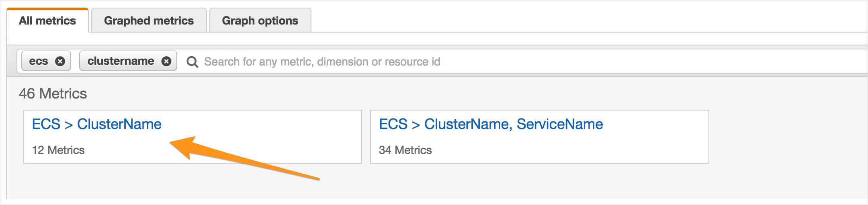Click the 12 Metrics count label
Image resolution: width=868 pixels, height=205 pixels.
58,150
